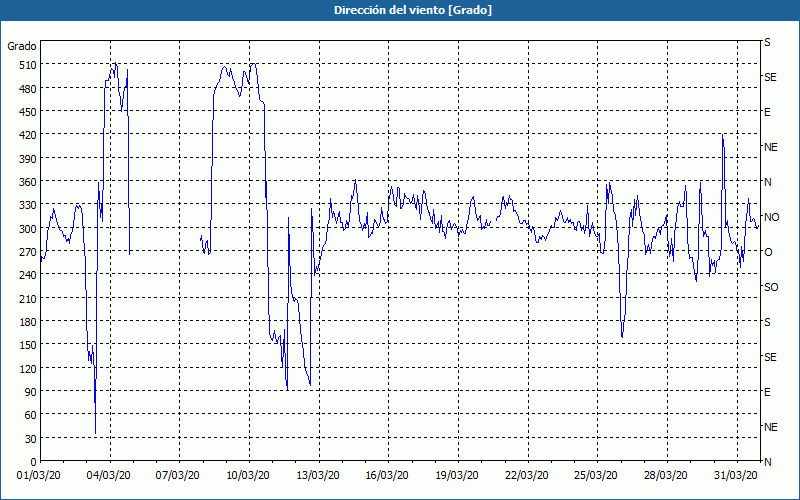The image size is (800, 500).
Task: Click the 13/03/20 date label
Action: [x=318, y=476]
